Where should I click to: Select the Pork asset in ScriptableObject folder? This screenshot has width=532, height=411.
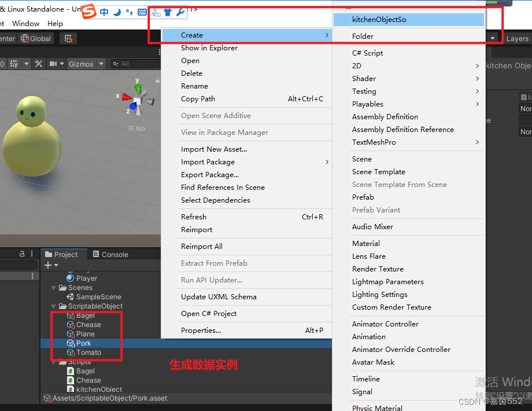(x=83, y=343)
